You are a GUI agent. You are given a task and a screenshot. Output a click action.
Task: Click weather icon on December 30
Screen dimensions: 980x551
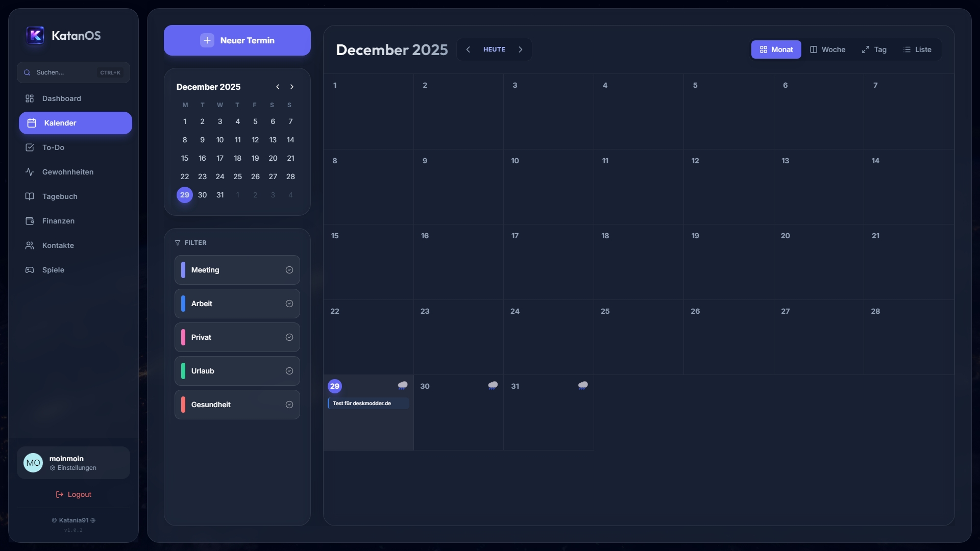click(x=493, y=386)
